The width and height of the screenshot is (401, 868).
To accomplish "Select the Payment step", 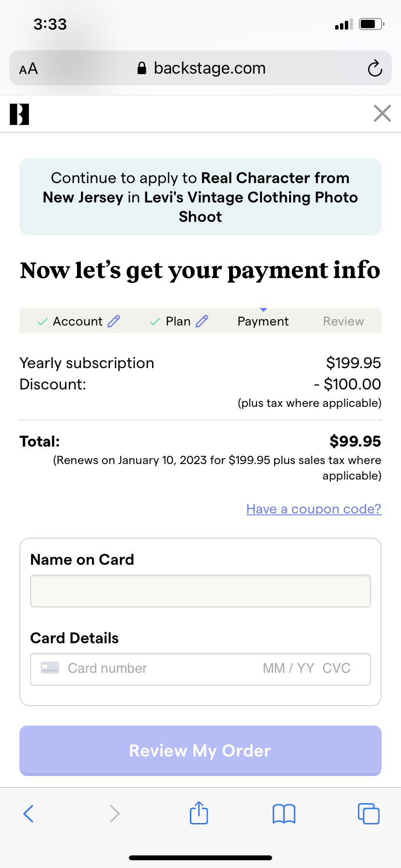I will 263,321.
